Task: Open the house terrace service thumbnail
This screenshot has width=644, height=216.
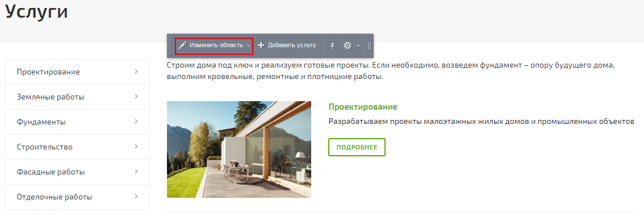Action: pos(239,149)
